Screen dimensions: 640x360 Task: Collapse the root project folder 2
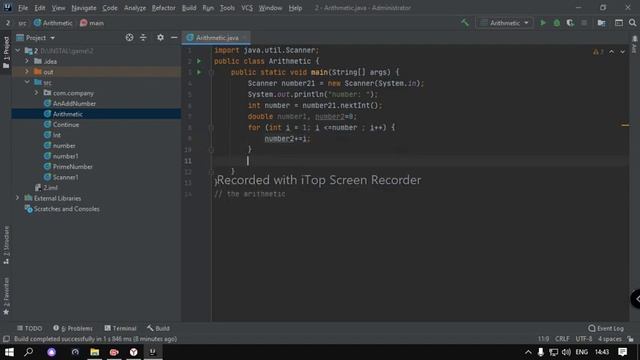click(x=18, y=51)
